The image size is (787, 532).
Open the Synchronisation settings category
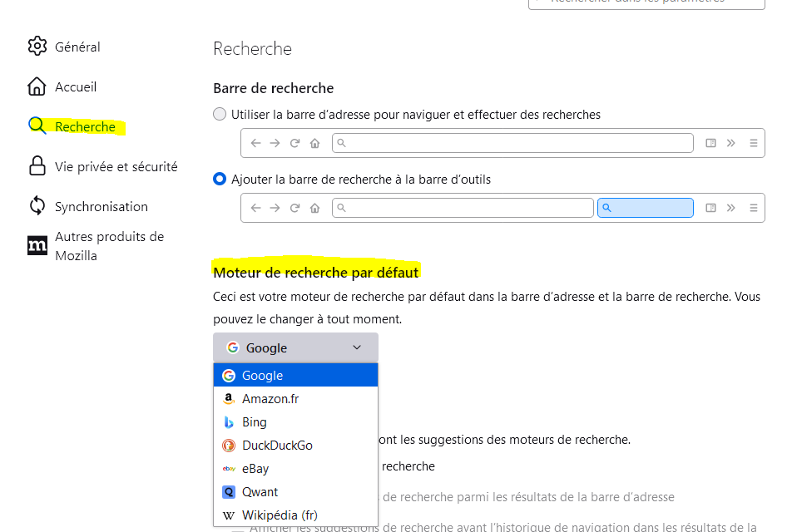pyautogui.click(x=88, y=206)
